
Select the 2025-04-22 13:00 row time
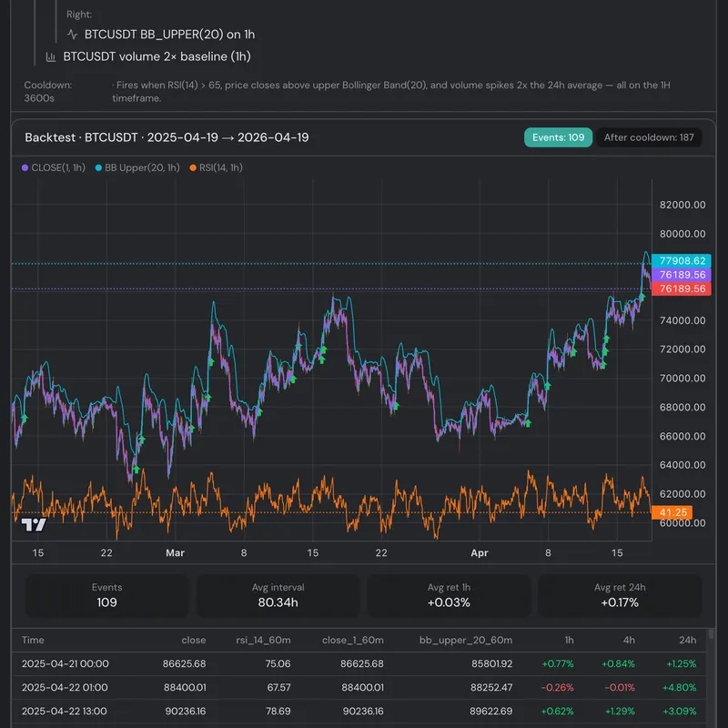(x=64, y=712)
